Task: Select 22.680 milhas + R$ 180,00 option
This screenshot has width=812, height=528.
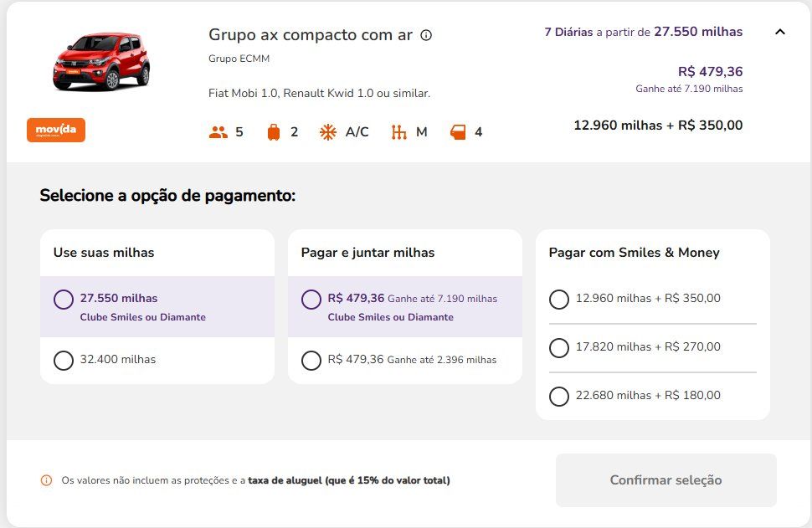Action: (558, 397)
